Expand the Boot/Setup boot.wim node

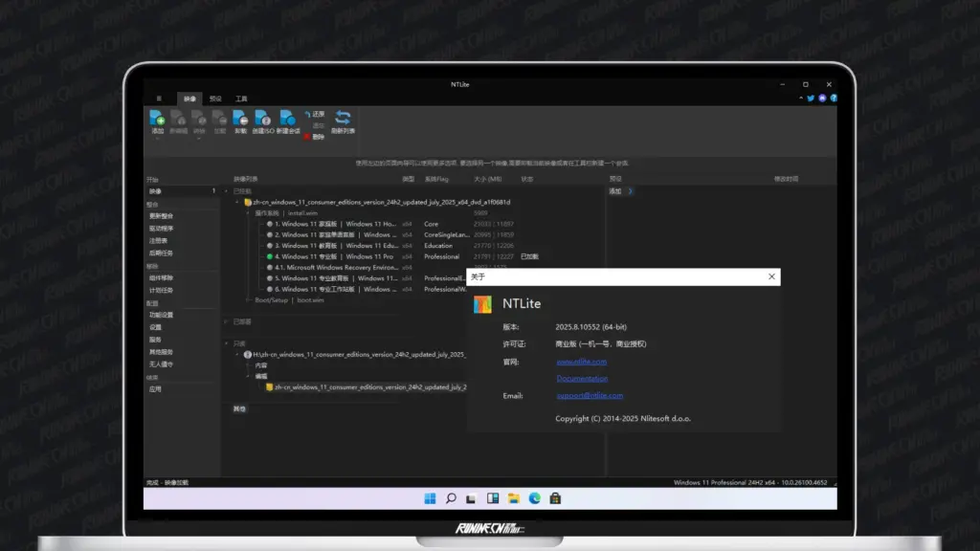coord(247,299)
